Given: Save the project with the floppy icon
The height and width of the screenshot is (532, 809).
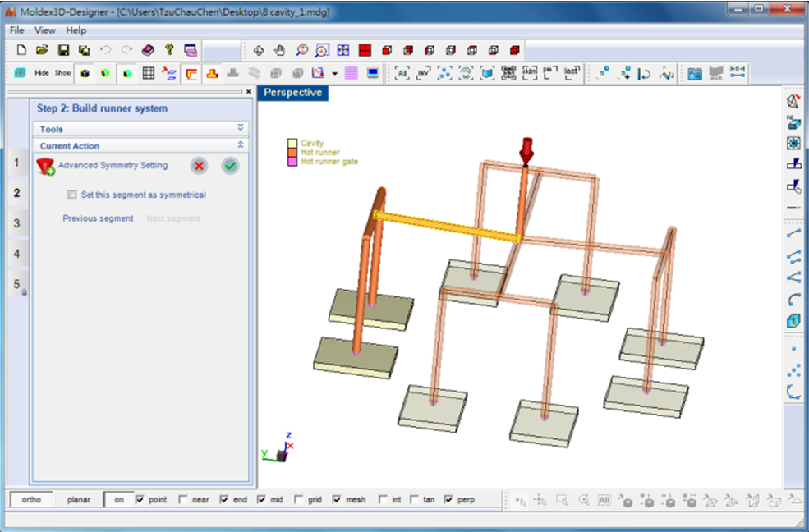Looking at the screenshot, I should (x=63, y=50).
